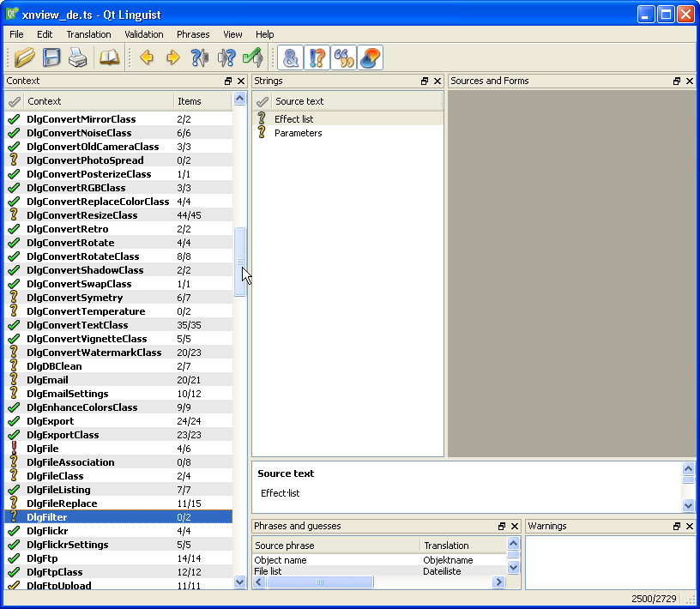Float the Phrases and guesses panel
The height and width of the screenshot is (609, 700).
[502, 526]
